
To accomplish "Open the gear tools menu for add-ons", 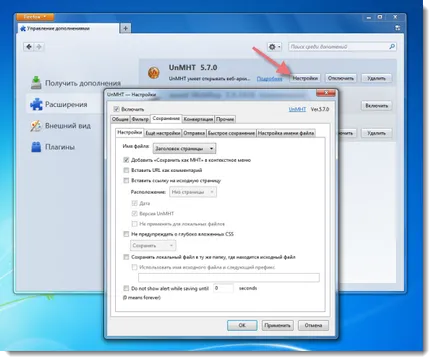I will click(x=274, y=47).
